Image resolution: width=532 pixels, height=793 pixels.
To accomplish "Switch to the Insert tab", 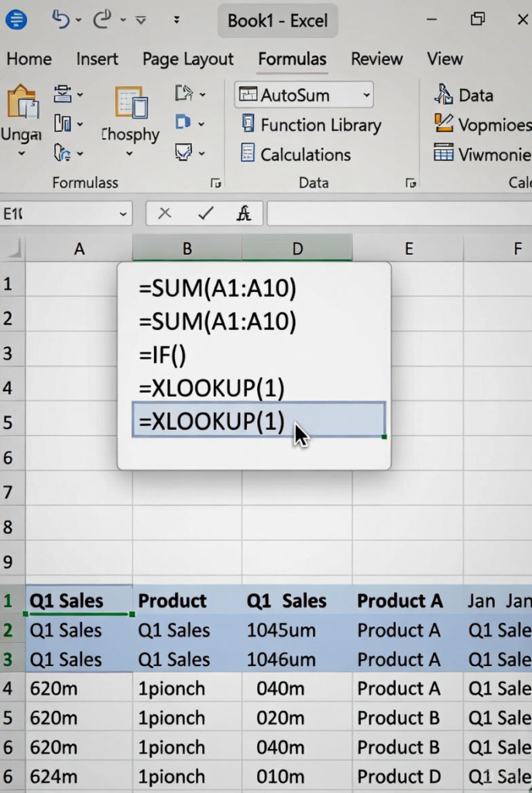I will [x=97, y=59].
